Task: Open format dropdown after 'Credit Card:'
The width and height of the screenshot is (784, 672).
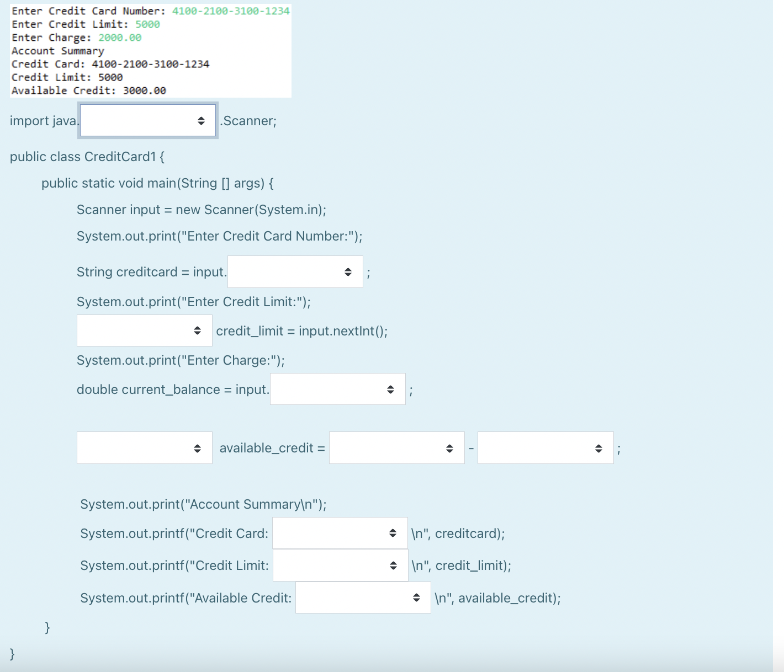Action: tap(340, 533)
